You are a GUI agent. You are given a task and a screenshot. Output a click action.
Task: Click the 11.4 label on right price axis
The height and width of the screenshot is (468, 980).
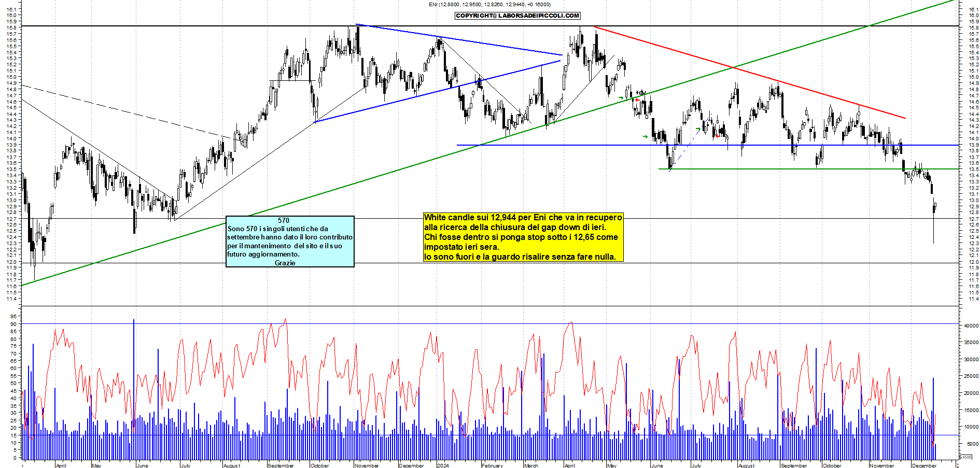click(x=974, y=299)
